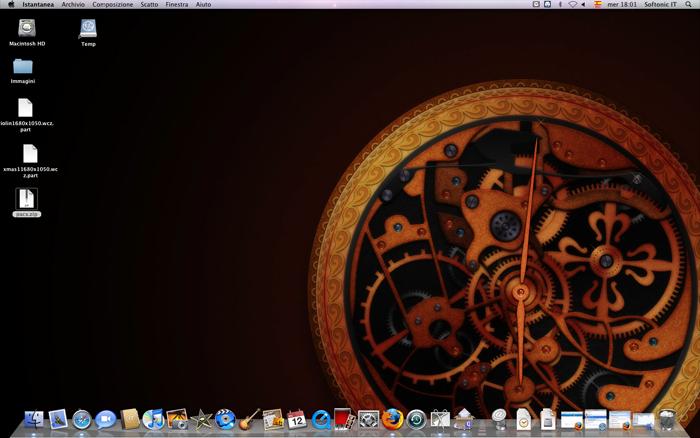Launch Mail stamp icon in Dock
The image size is (700, 438).
point(58,420)
